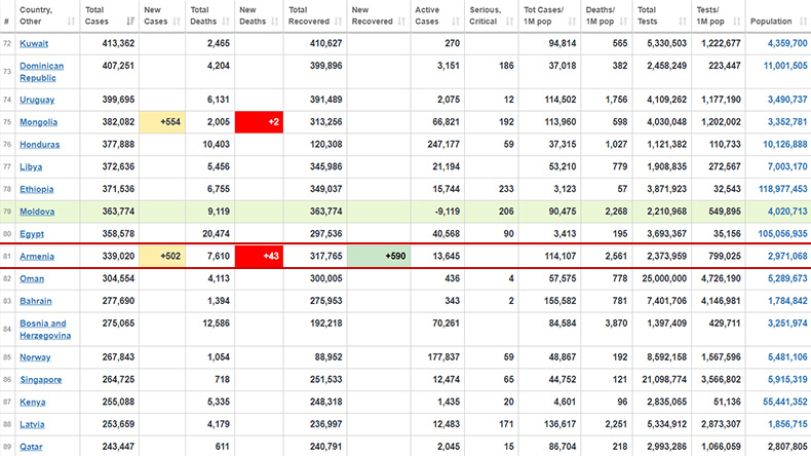Open Honduras population link 10,126,888
The width and height of the screenshot is (811, 456).
pos(785,144)
